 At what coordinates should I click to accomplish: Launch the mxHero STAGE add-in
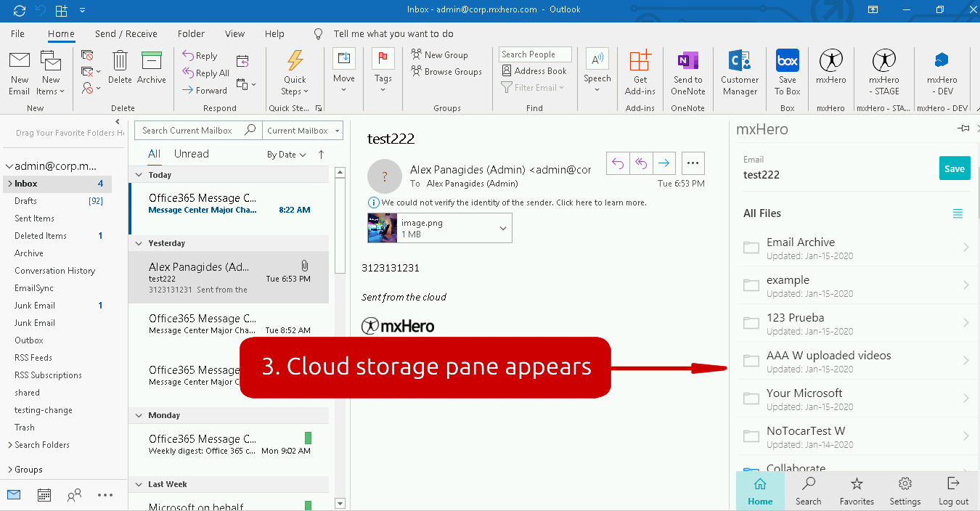click(x=884, y=73)
